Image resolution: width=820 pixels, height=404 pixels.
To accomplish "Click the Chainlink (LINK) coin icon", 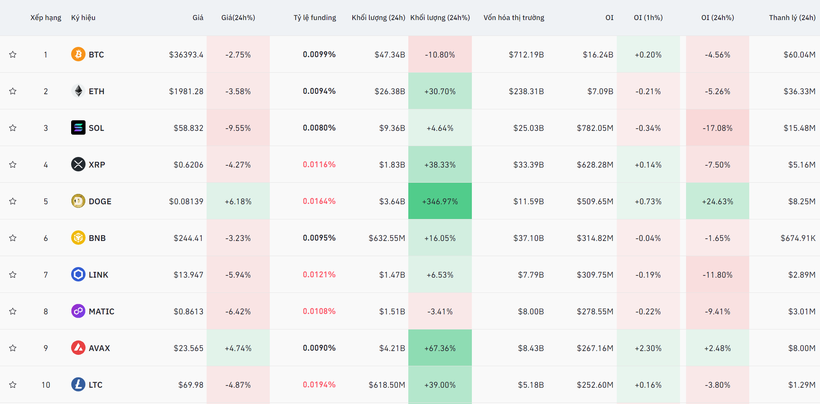I will (x=78, y=275).
